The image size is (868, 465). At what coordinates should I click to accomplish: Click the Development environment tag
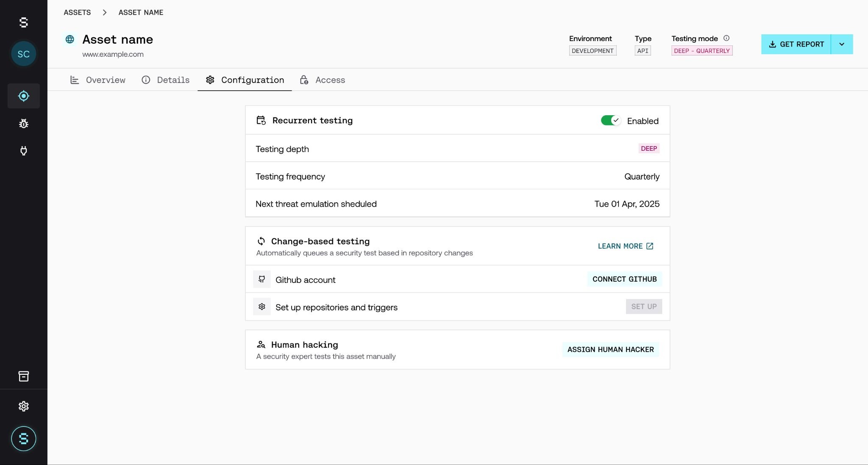coord(593,51)
